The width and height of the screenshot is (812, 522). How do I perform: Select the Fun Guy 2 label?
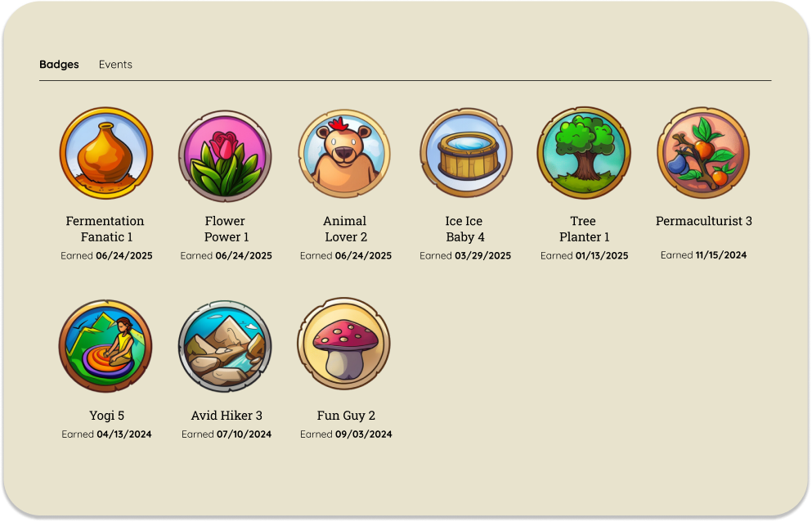pyautogui.click(x=346, y=415)
